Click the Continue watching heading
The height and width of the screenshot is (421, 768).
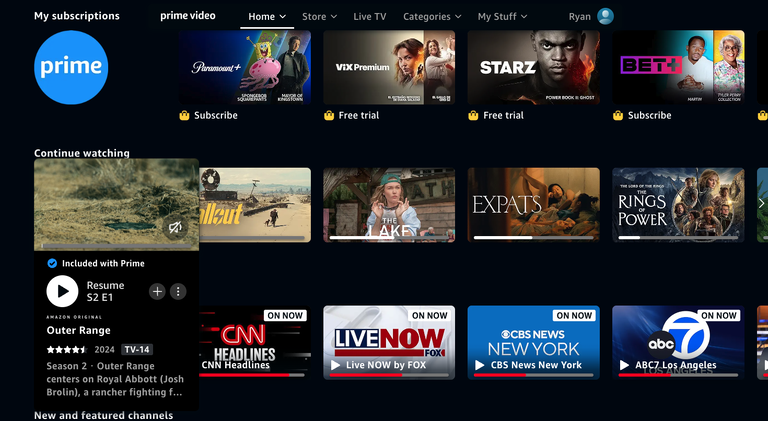click(82, 153)
